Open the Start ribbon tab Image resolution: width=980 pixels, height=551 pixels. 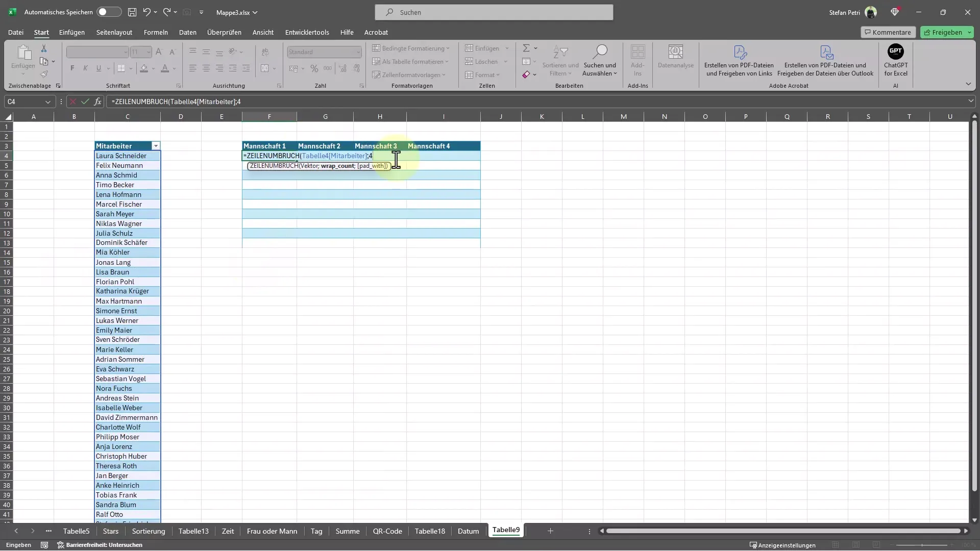point(40,32)
